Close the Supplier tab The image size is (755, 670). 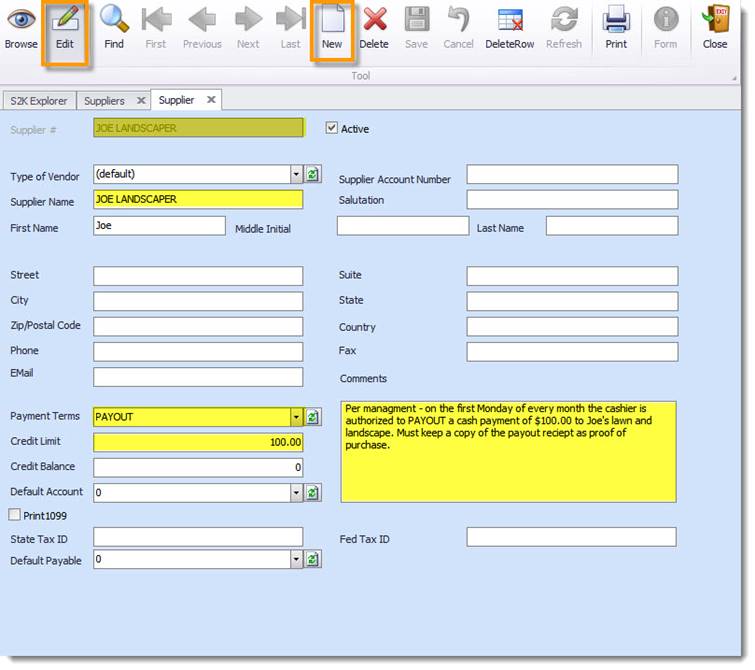click(x=211, y=100)
